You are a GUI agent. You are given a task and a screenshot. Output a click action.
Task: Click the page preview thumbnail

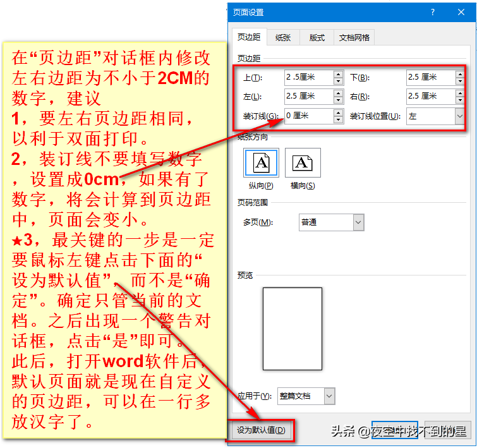pos(293,329)
